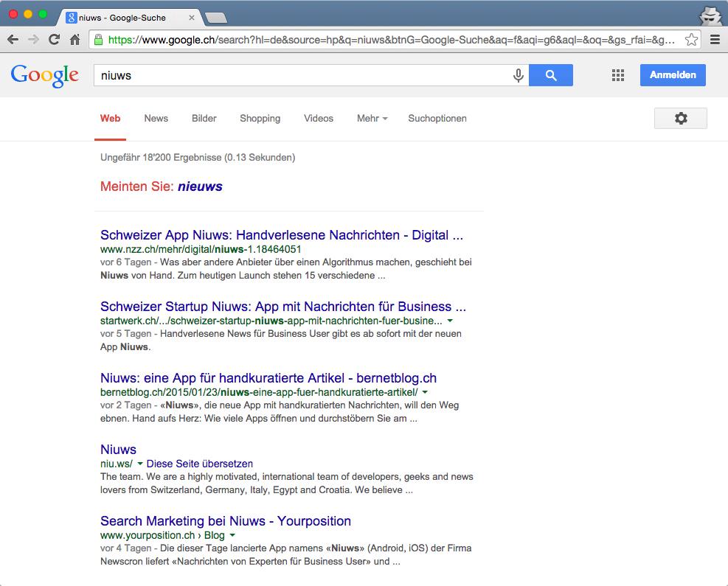Viewport: 728px width, 586px height.
Task: Switch to the Bilder results tab
Action: point(204,119)
